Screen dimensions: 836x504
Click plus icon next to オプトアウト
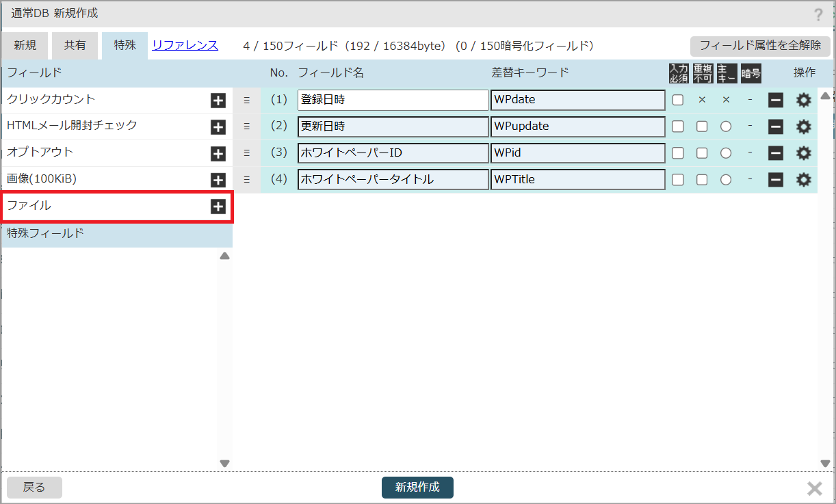pos(218,154)
